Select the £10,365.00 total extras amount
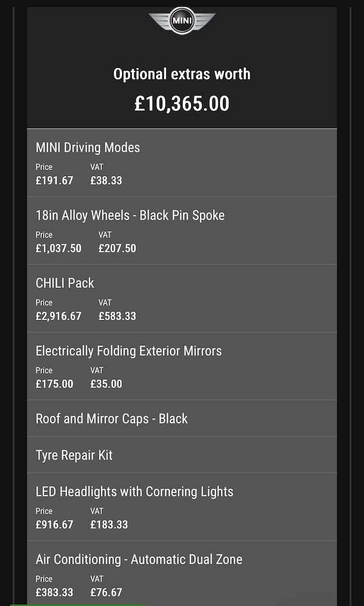 click(x=182, y=103)
